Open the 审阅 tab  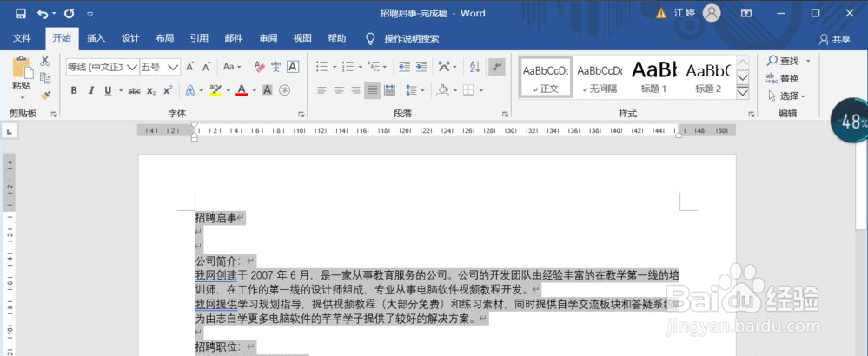pyautogui.click(x=268, y=38)
